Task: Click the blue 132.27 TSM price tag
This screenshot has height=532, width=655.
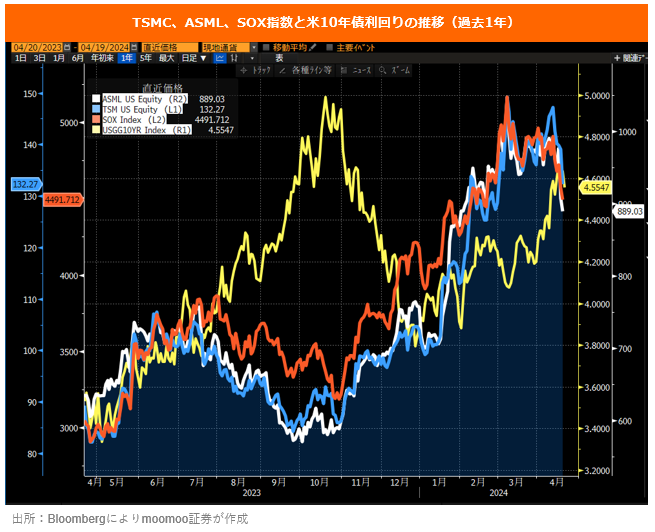Action: (x=26, y=184)
